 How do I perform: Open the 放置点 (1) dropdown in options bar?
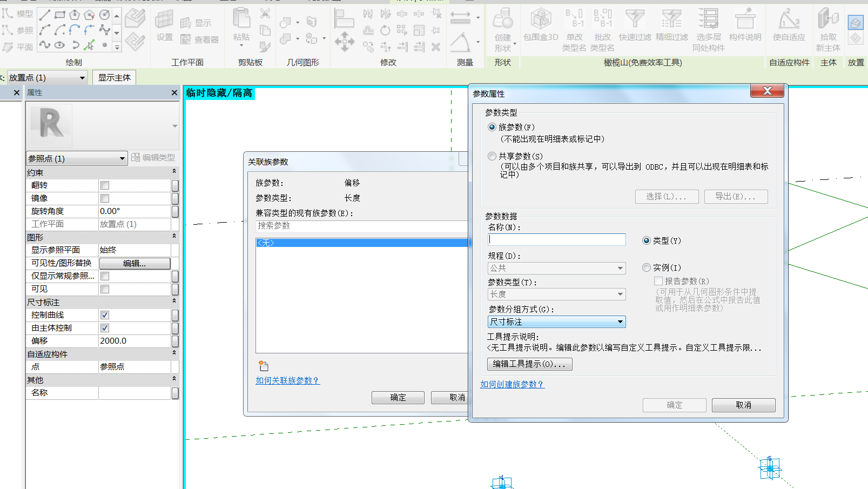click(46, 78)
